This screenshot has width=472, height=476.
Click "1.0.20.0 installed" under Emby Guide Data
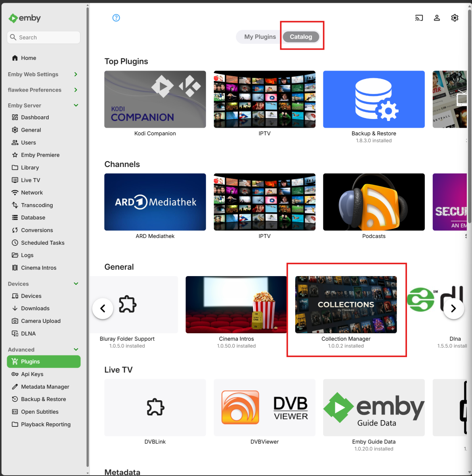[374, 449]
